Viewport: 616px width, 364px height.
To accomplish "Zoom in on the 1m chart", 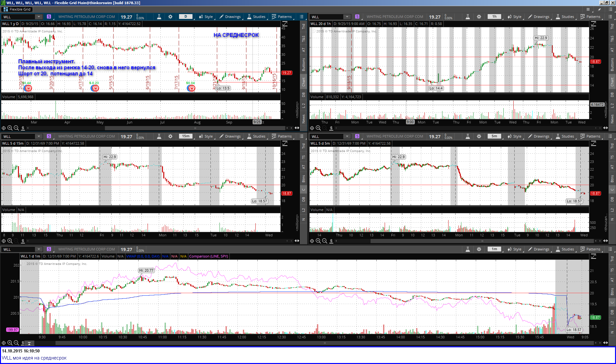I will click(x=10, y=343).
